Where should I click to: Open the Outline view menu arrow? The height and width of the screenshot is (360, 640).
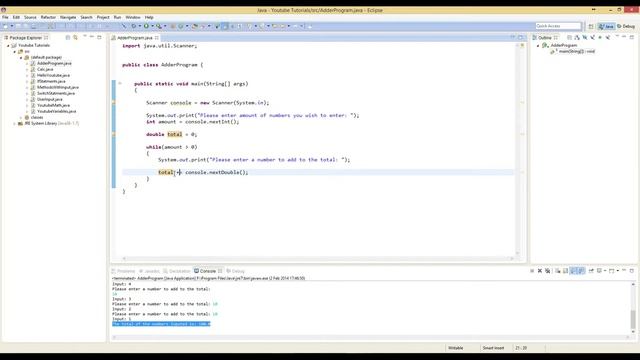(617, 37)
